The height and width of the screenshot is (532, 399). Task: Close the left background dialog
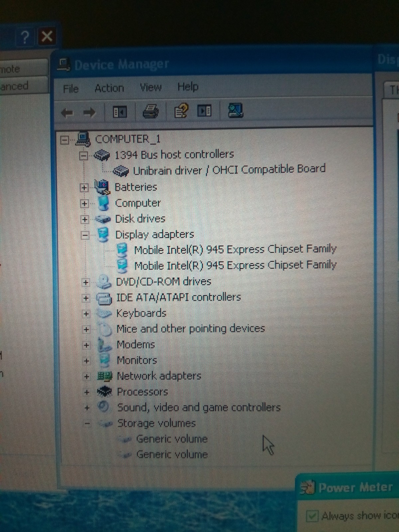[47, 36]
